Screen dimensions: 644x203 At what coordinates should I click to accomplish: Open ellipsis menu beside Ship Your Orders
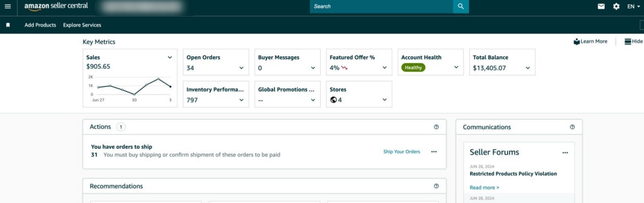pos(434,152)
